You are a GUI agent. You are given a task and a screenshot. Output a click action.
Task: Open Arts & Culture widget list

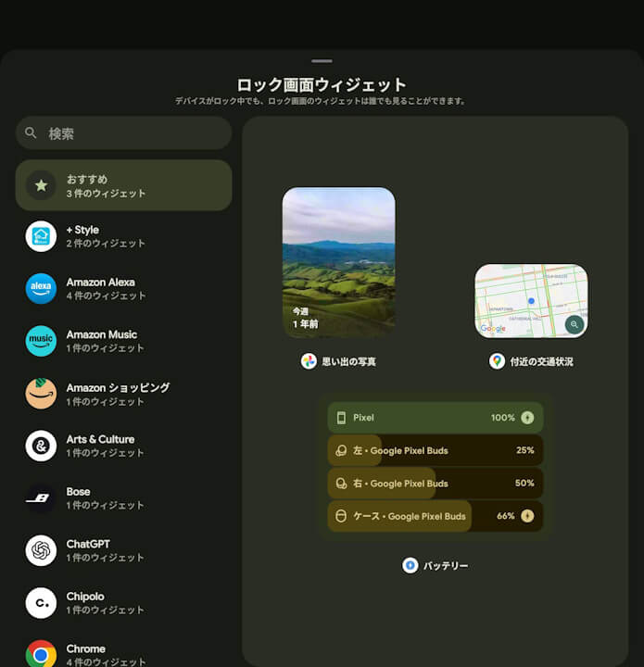124,446
